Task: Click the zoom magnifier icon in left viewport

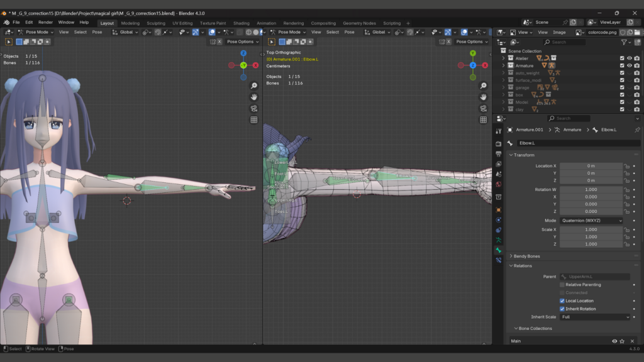Action: [x=254, y=85]
